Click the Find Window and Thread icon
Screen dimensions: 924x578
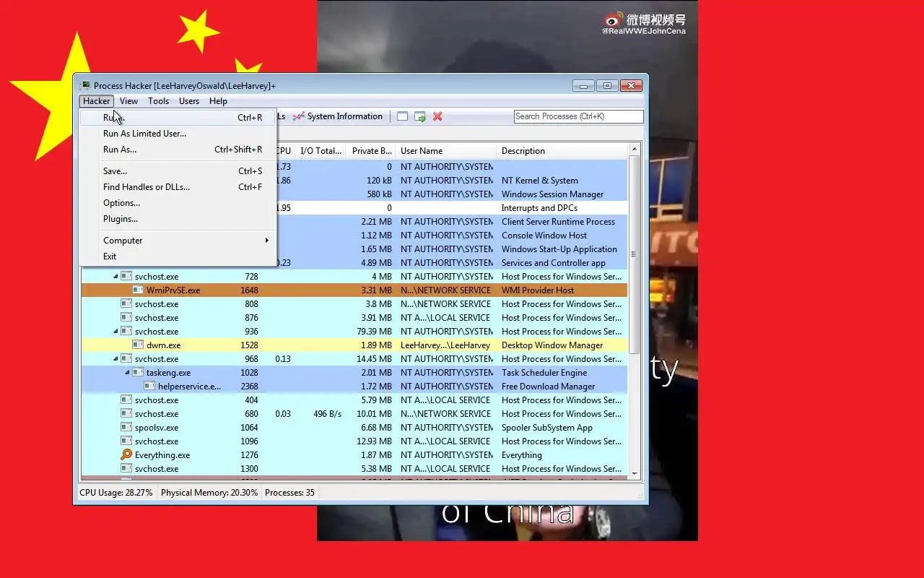pyautogui.click(x=420, y=116)
